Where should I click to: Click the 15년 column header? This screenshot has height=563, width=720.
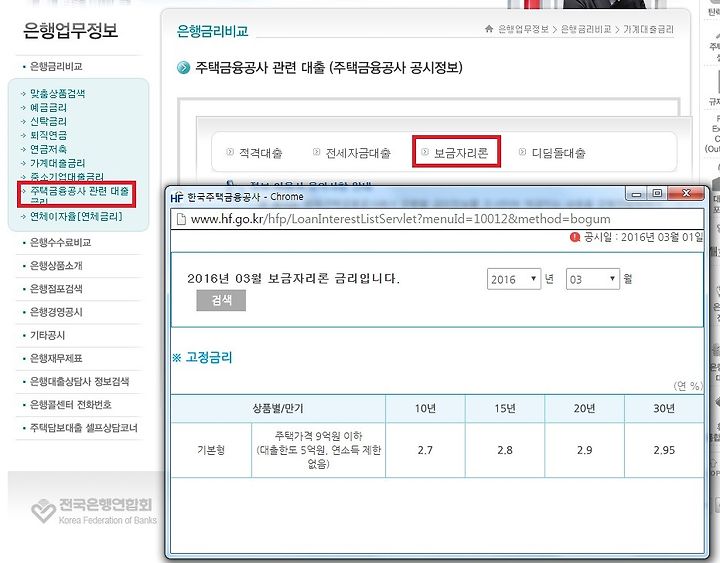point(505,408)
